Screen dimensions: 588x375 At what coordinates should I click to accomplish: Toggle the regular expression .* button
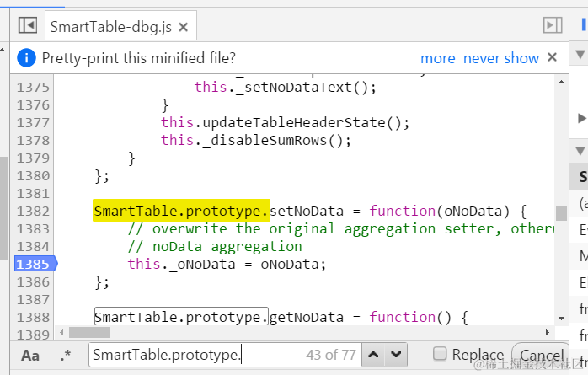66,355
